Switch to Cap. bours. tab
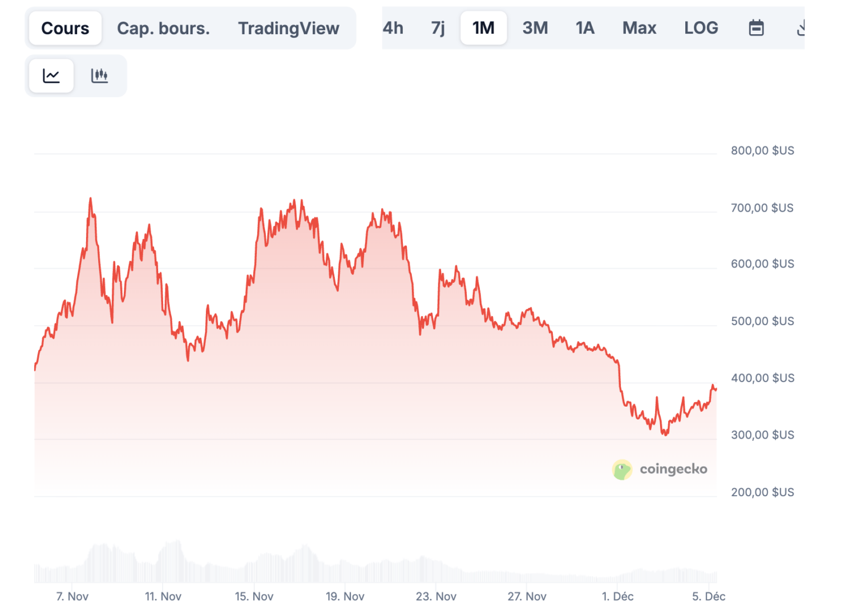Screen dimensions: 857x616 coord(163,29)
